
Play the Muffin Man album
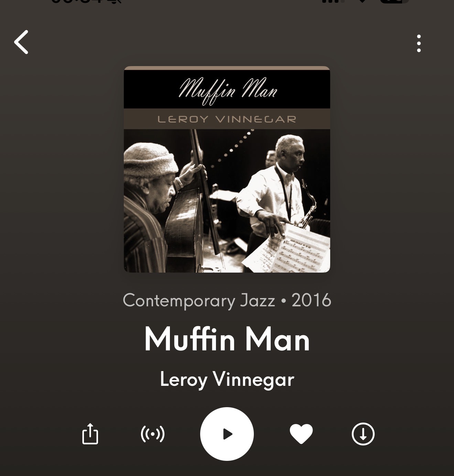pos(227,434)
